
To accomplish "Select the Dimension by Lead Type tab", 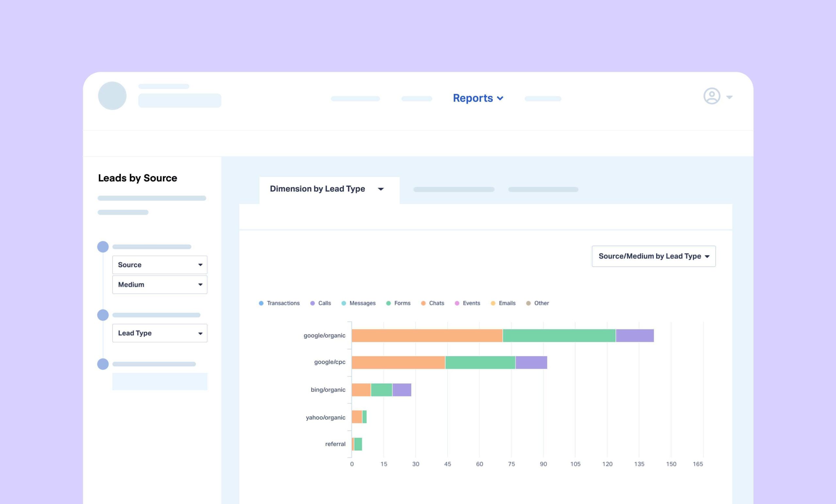I will [327, 189].
